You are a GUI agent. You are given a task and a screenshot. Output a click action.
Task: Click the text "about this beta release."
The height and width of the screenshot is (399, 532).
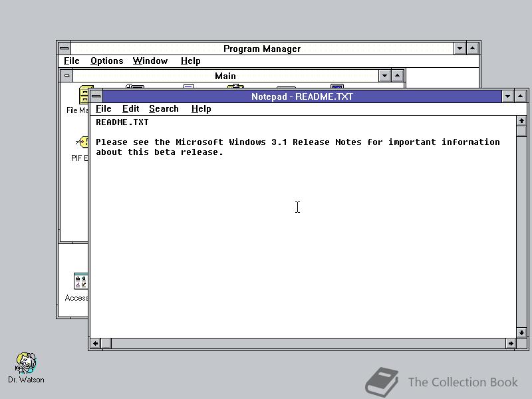[x=160, y=152]
